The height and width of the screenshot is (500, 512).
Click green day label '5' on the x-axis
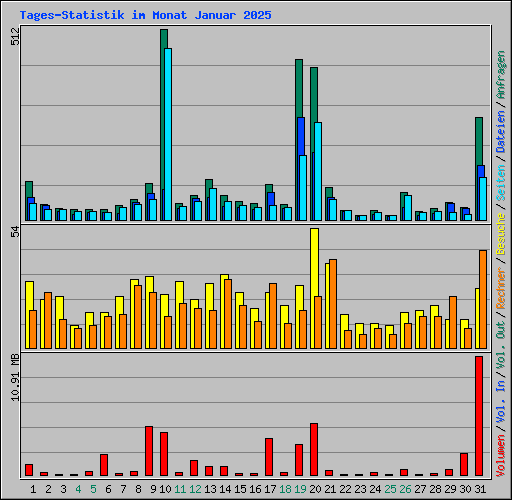(x=93, y=489)
